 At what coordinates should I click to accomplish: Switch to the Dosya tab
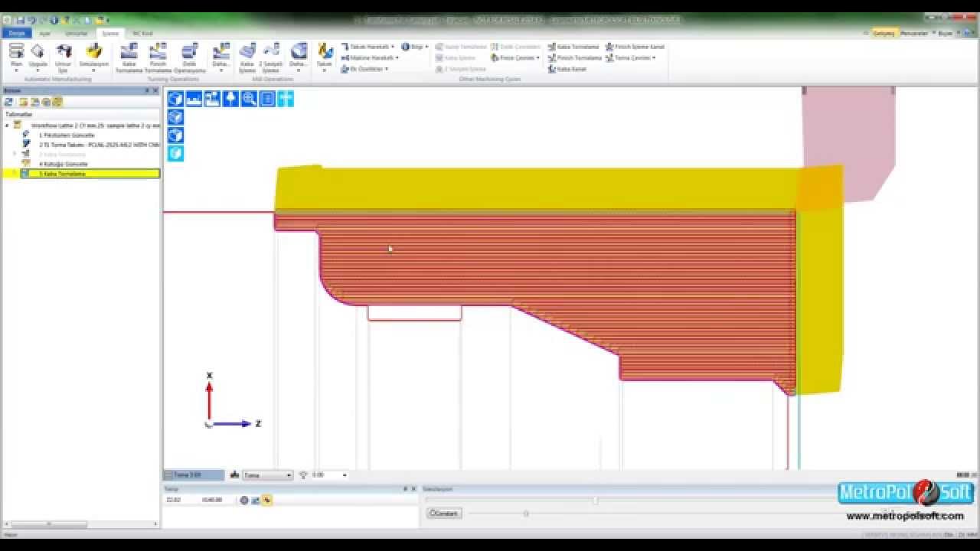pos(17,34)
